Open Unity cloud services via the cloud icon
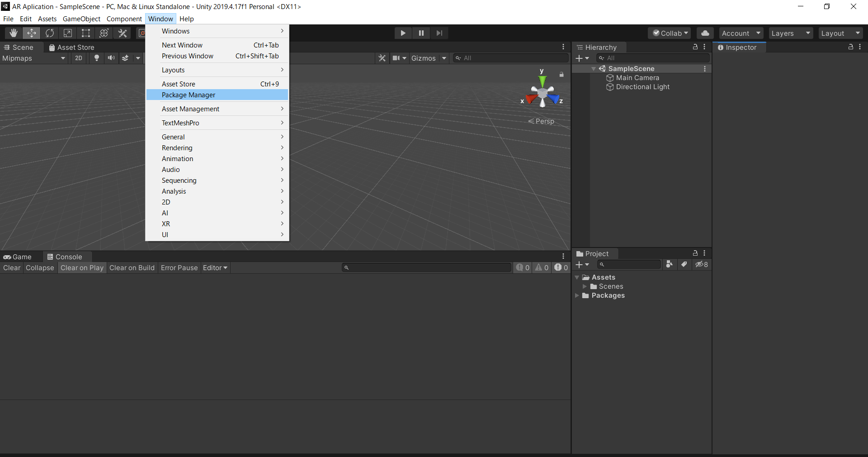Screen dimensions: 868x457 704,33
